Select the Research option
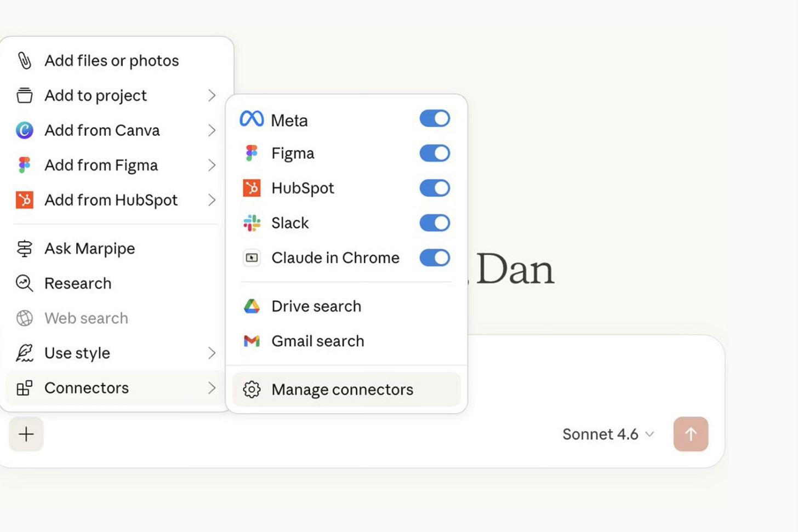Screen dimensions: 798x532 pos(78,283)
